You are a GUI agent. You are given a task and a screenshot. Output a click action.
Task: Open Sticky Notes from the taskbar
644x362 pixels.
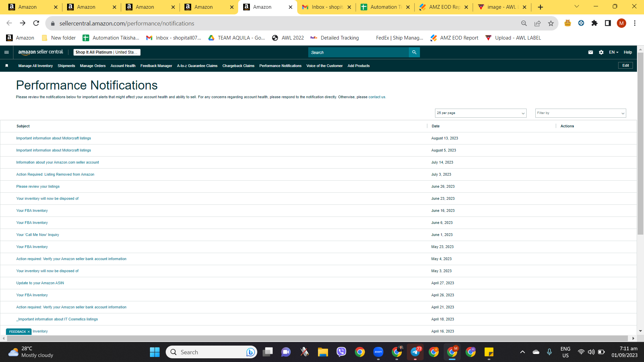click(x=489, y=352)
